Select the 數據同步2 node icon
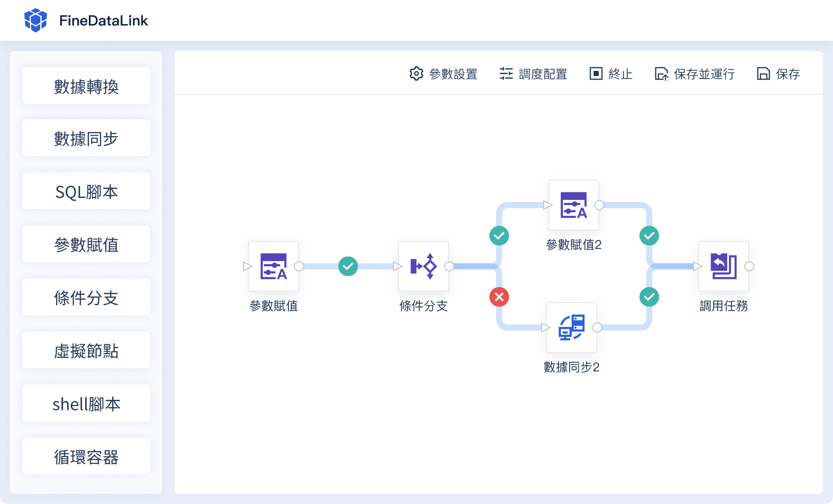Screen dimensions: 833x504 (x=572, y=327)
